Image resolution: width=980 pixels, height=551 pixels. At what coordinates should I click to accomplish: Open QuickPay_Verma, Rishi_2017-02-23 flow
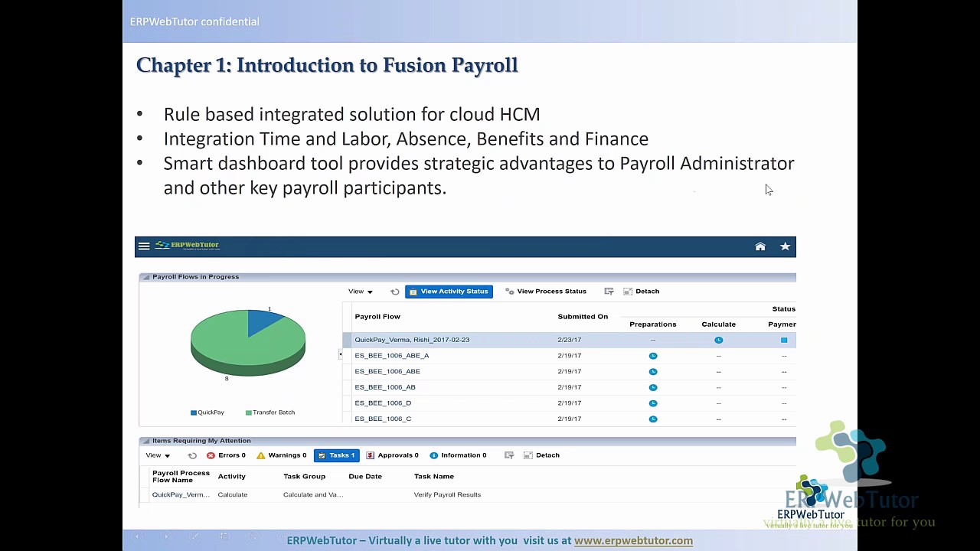point(412,340)
